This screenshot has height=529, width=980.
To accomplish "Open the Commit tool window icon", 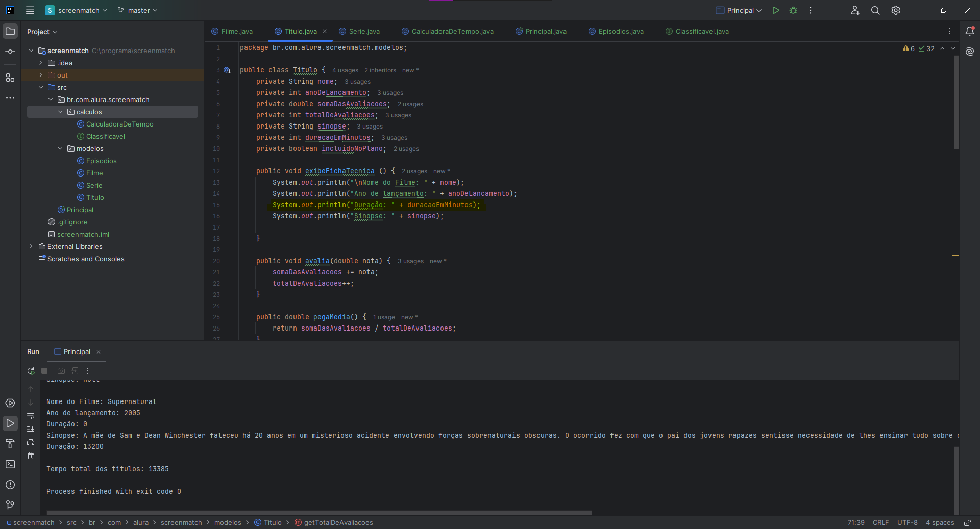I will (10, 52).
